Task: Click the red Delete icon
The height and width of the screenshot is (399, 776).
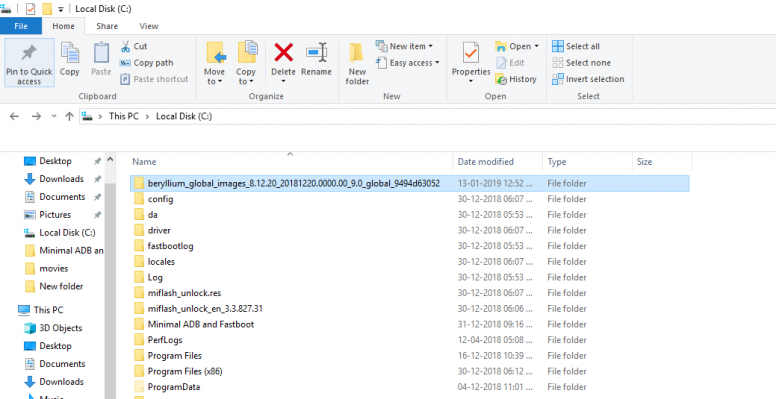Action: (x=284, y=52)
